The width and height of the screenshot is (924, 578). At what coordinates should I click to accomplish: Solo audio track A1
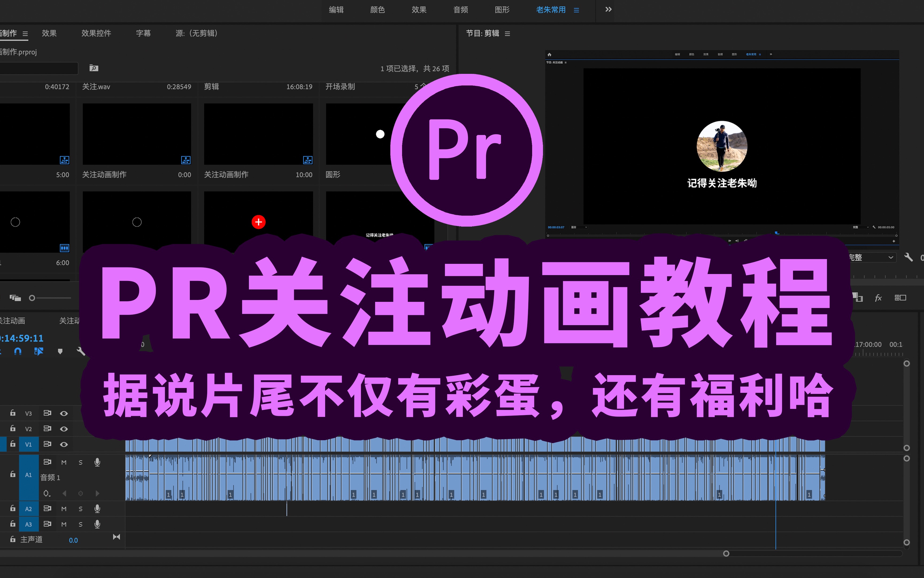[80, 462]
